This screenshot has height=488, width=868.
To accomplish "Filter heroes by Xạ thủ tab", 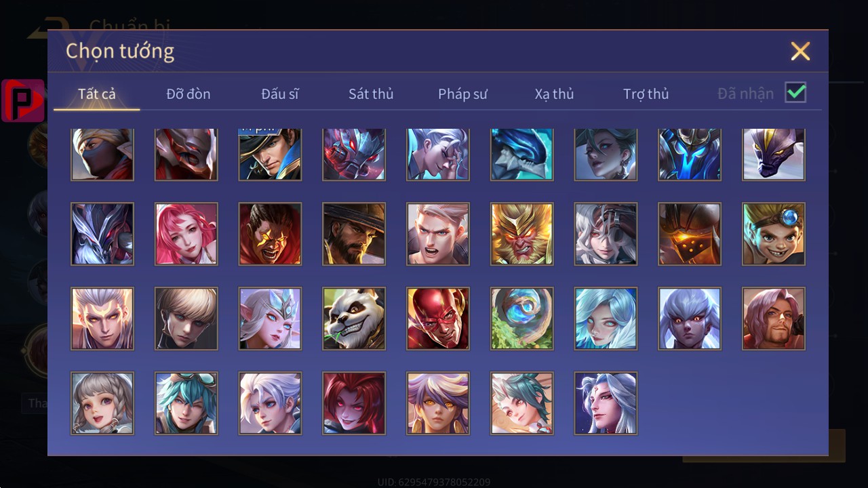I will coord(554,94).
